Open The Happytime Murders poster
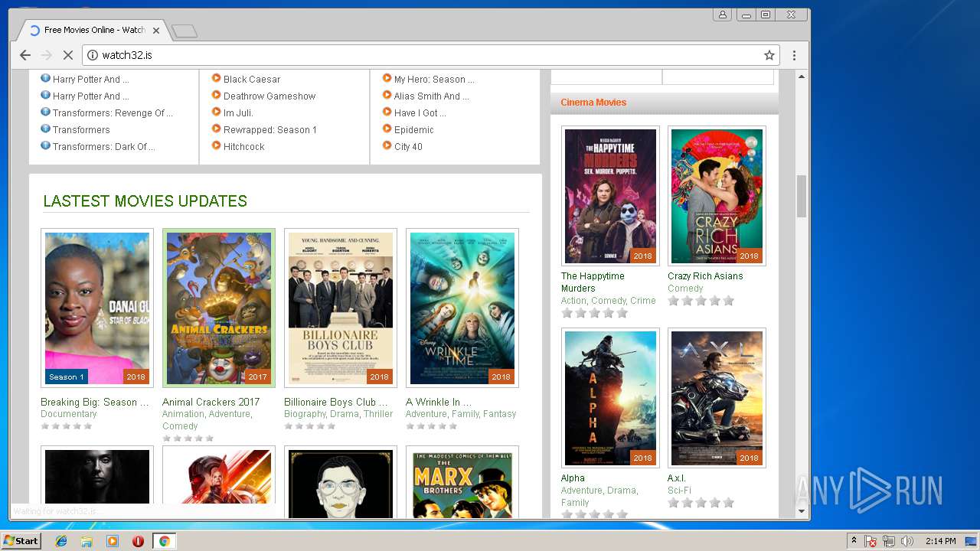 (x=610, y=196)
